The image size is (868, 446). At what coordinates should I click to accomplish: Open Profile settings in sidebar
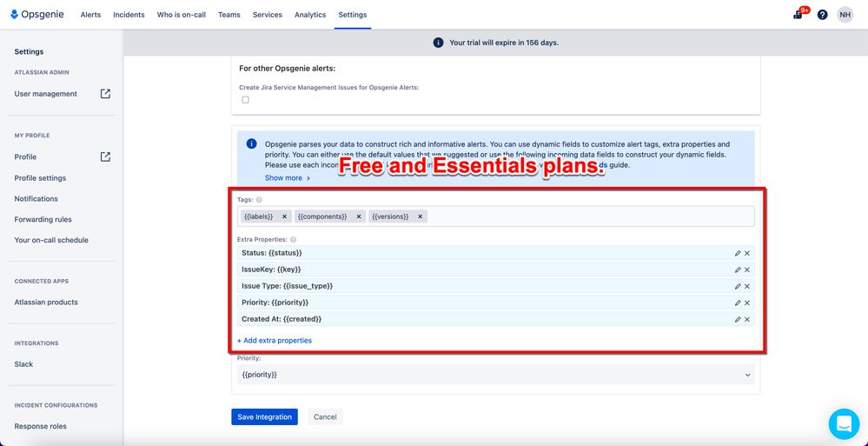click(x=41, y=178)
